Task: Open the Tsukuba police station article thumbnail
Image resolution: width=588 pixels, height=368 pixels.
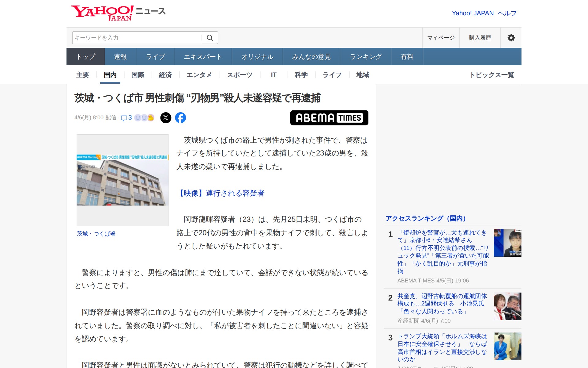Action: pyautogui.click(x=123, y=180)
